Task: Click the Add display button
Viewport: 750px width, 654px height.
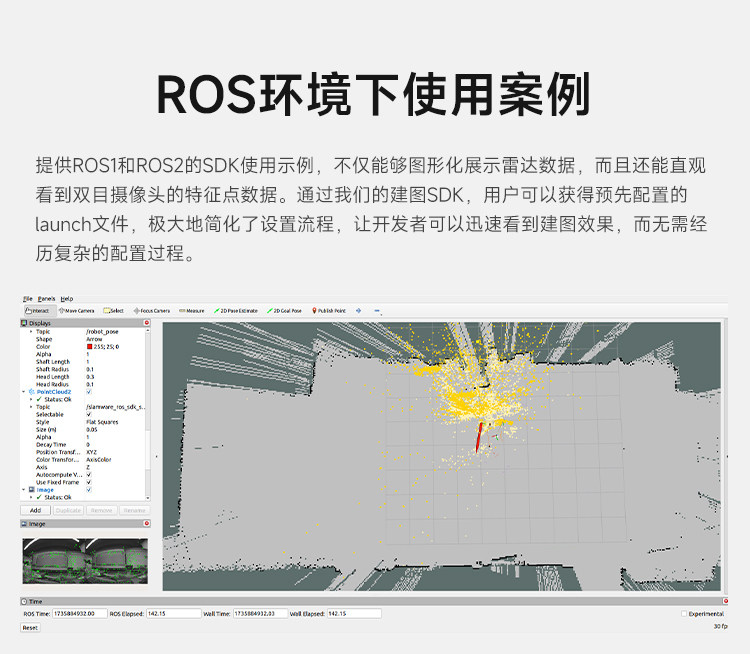Action: 35,510
